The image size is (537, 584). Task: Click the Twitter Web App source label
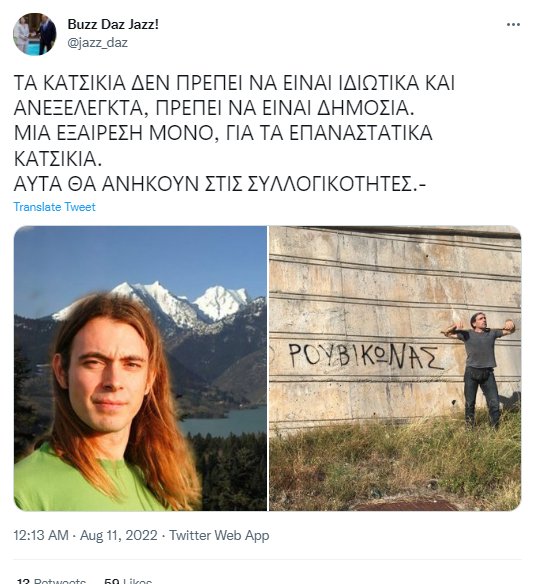click(219, 535)
